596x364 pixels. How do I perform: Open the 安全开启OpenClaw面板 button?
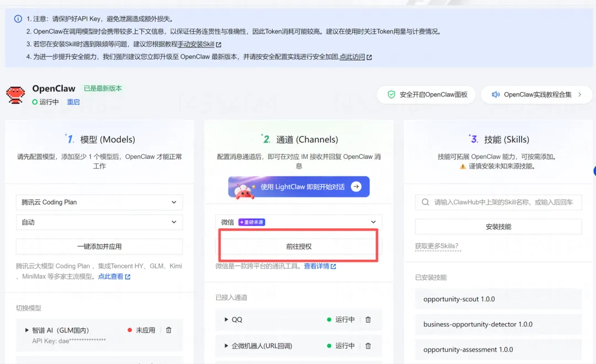pos(426,95)
